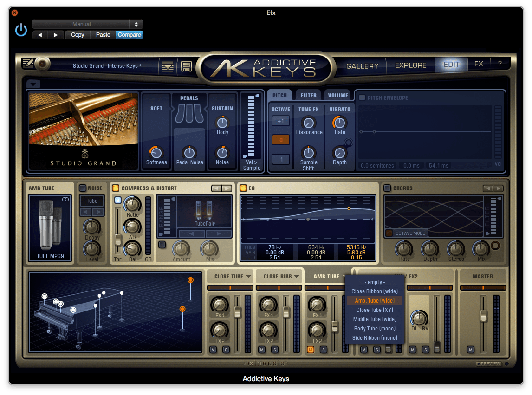The height and width of the screenshot is (395, 532).
Task: Select next noise type with right arrow
Action: point(98,212)
